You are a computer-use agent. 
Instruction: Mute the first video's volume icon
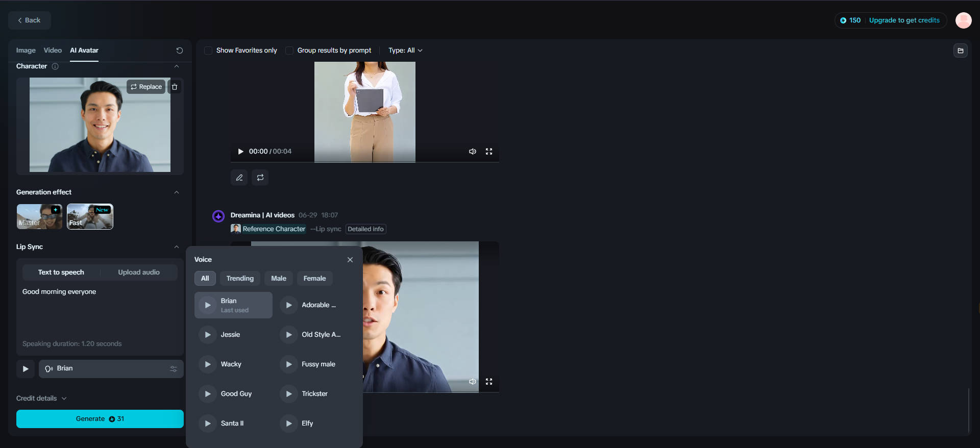point(473,152)
